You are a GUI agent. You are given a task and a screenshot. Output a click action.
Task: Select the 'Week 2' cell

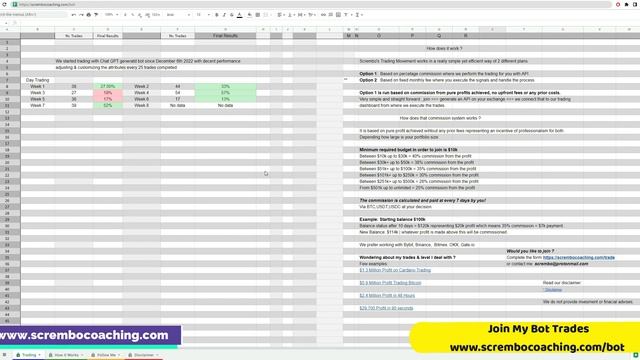pyautogui.click(x=142, y=87)
